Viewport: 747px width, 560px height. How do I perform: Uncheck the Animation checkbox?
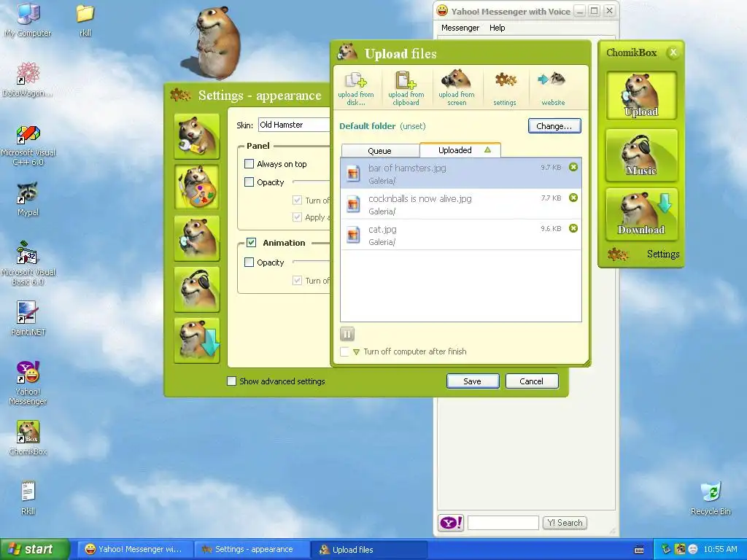(252, 242)
